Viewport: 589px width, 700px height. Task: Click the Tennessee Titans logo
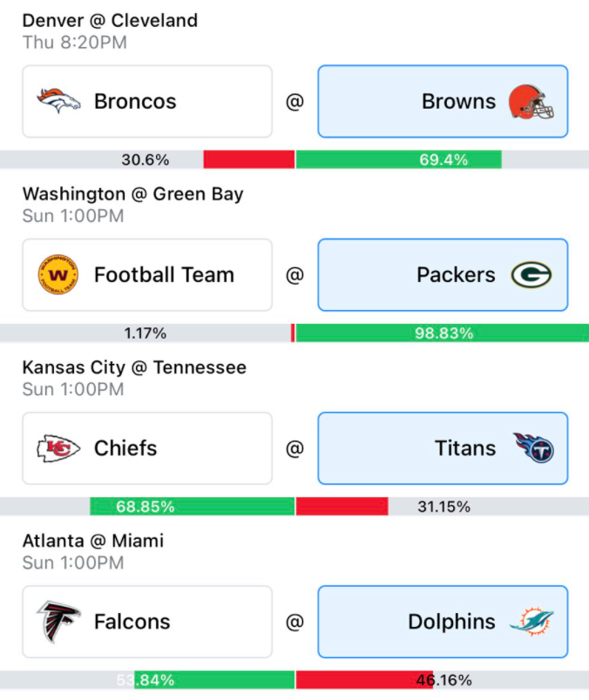point(533,448)
